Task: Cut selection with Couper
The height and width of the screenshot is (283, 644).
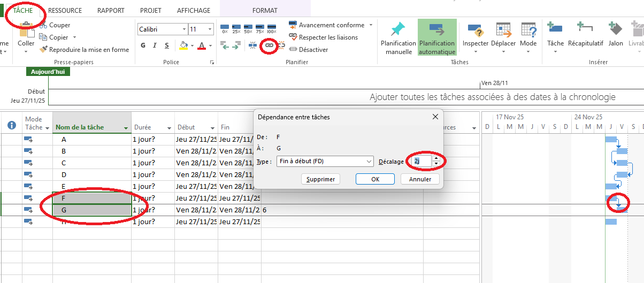Action: click(x=55, y=25)
